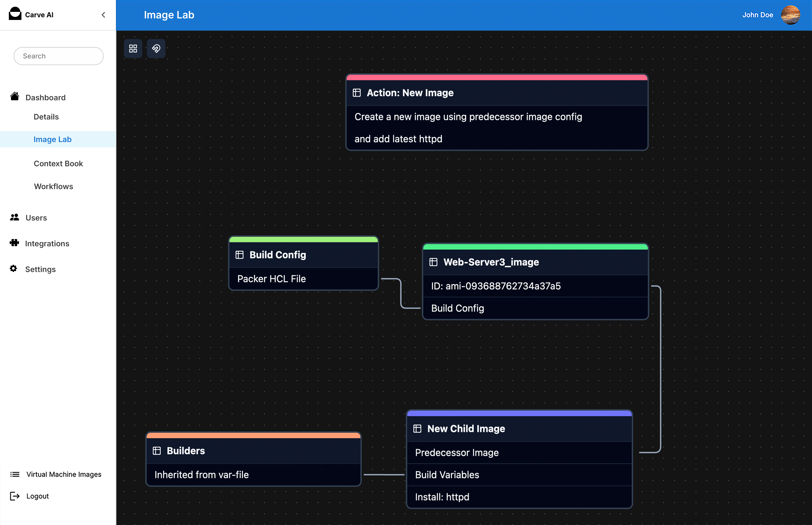The width and height of the screenshot is (812, 525).
Task: Select the Web-Server3_image node title
Action: 491,262
